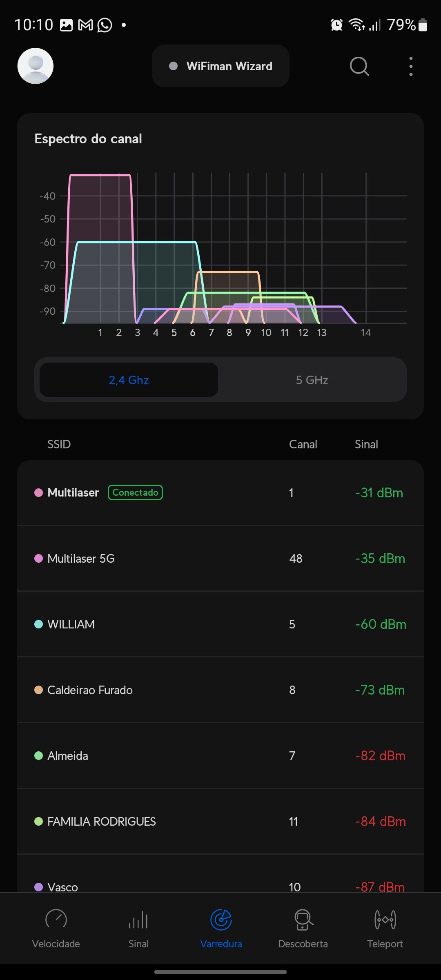Select the WILLIAM network row
The image size is (441, 980).
(x=220, y=624)
